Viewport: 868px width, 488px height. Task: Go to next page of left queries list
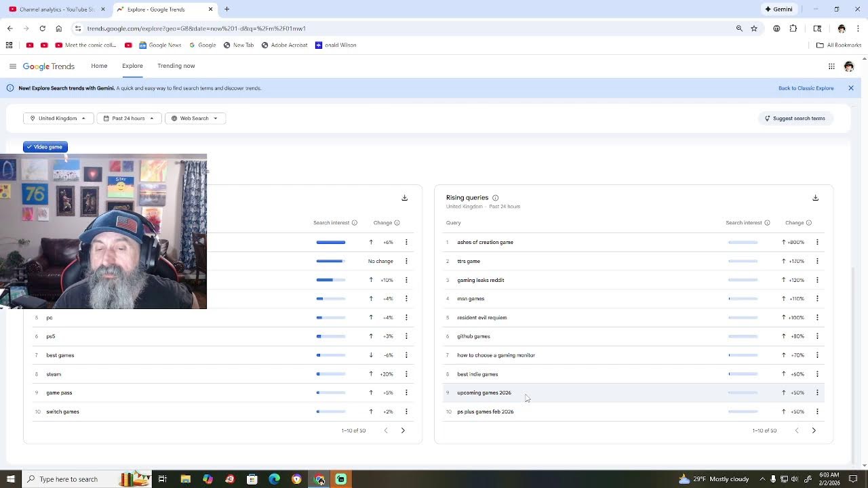click(403, 430)
